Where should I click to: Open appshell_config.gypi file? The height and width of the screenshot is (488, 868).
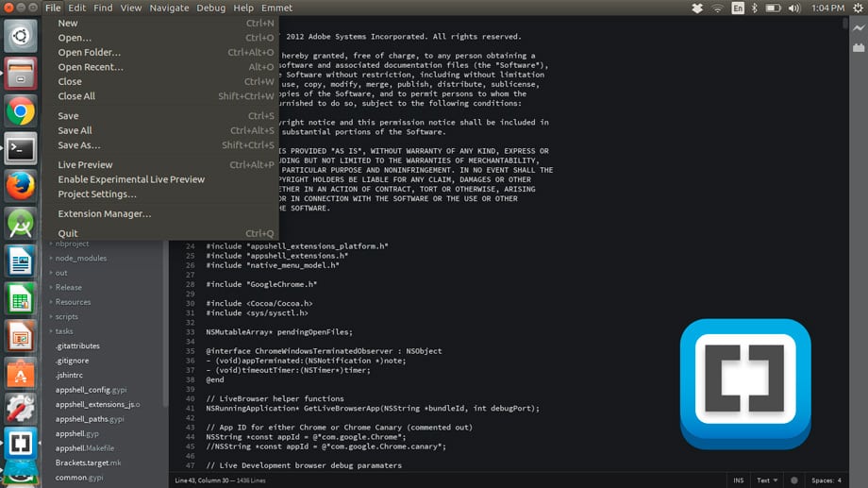[x=91, y=390]
